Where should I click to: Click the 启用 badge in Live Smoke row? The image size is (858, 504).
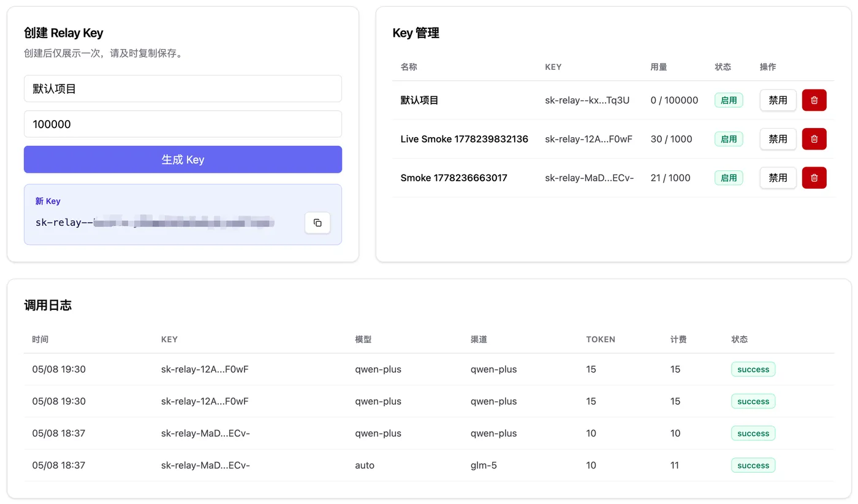click(x=729, y=139)
